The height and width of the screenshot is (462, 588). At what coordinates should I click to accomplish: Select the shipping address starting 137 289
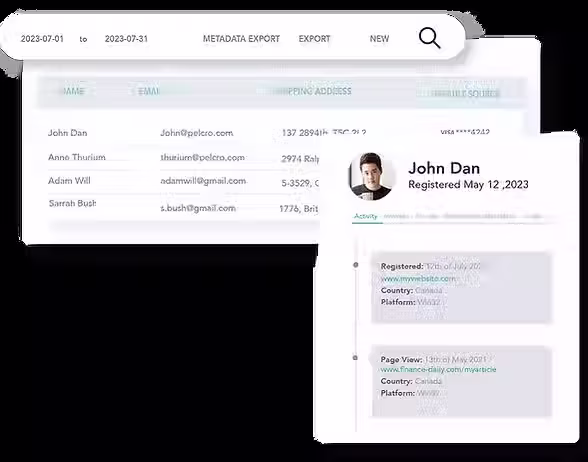(x=324, y=133)
